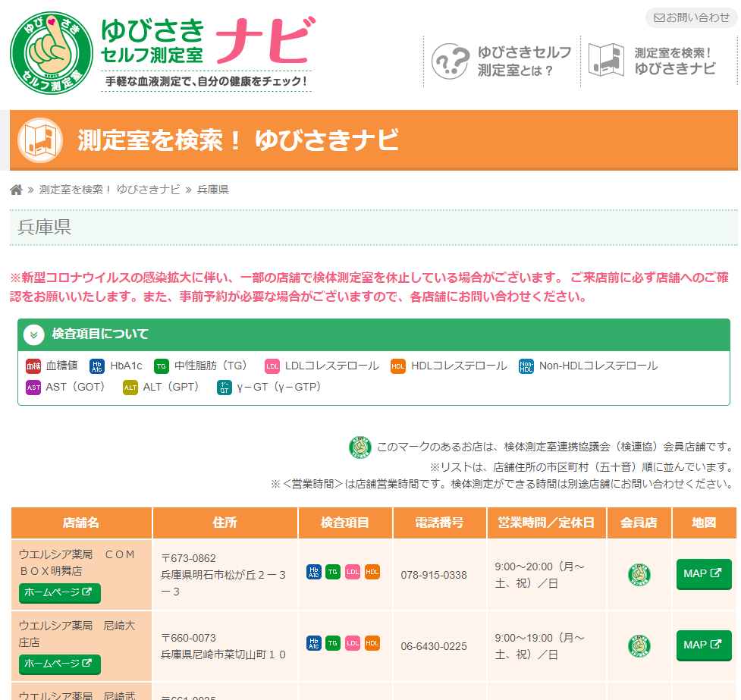Open MAP for the 明石市 store
The image size is (741, 700).
point(703,574)
